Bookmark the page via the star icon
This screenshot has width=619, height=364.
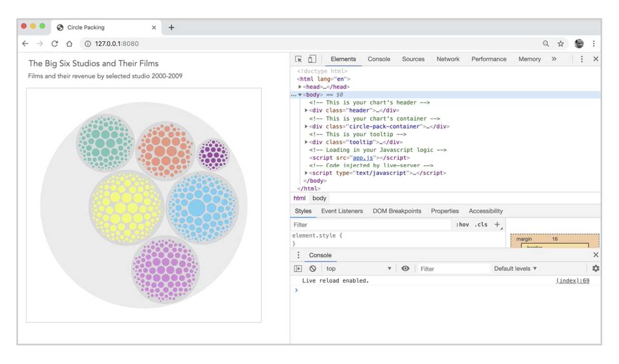[561, 43]
